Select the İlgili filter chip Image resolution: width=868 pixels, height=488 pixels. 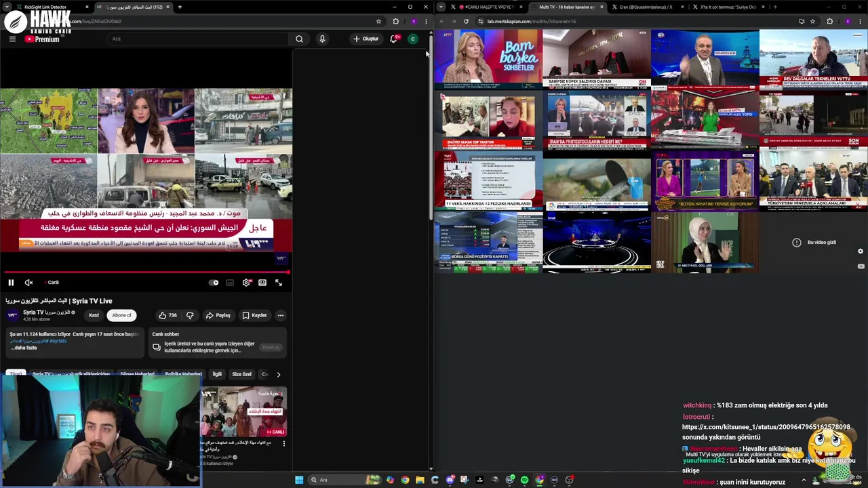[217, 374]
